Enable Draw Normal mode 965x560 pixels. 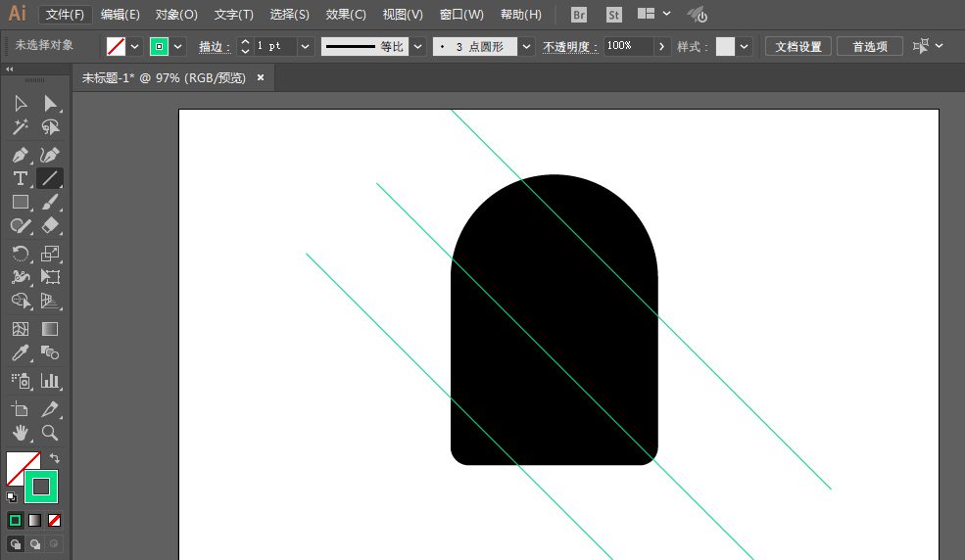click(16, 544)
